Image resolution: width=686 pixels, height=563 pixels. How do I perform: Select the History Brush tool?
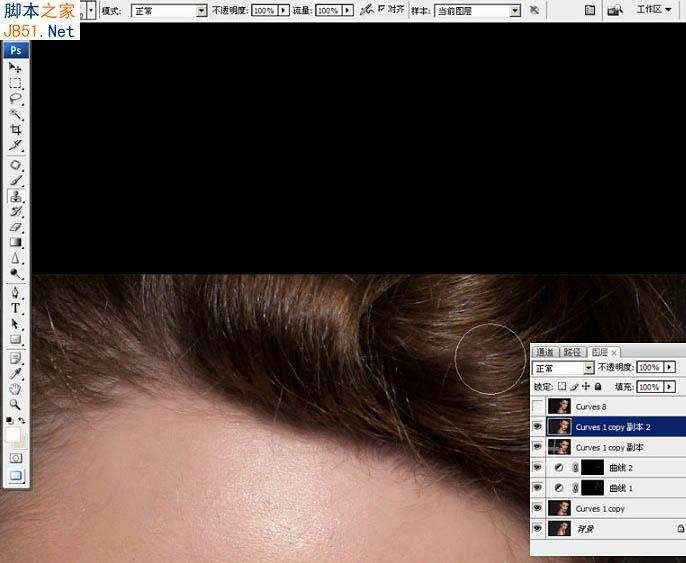(15, 212)
